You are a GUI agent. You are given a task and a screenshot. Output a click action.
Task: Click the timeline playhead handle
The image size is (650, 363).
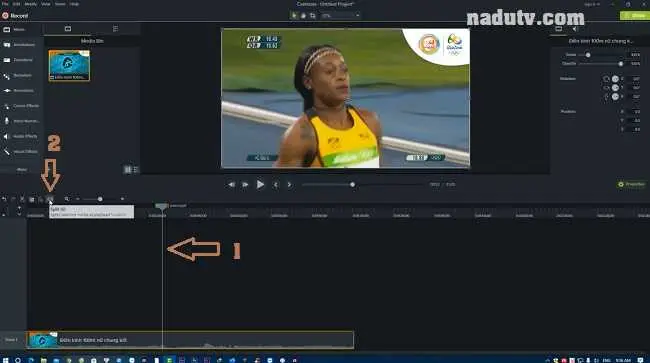[x=162, y=206]
